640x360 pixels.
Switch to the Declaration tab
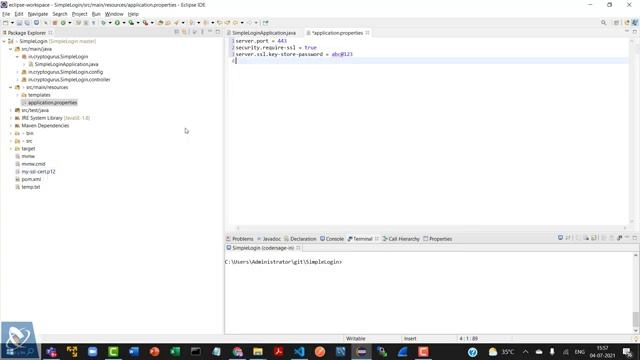300,239
